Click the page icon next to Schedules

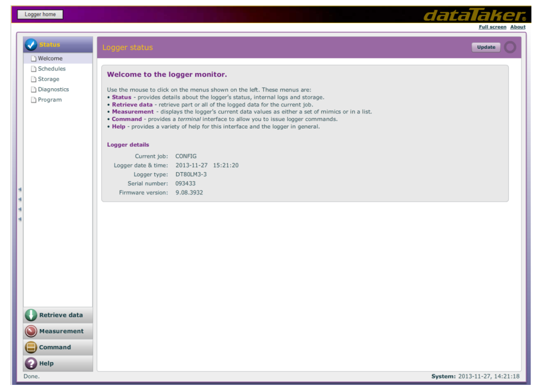pyautogui.click(x=34, y=69)
